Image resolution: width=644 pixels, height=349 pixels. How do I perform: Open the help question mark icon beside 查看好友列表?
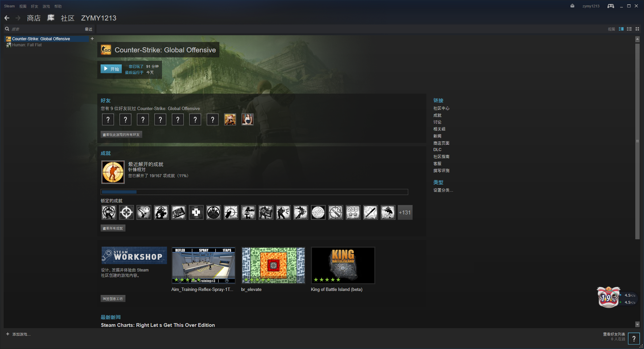pyautogui.click(x=634, y=339)
